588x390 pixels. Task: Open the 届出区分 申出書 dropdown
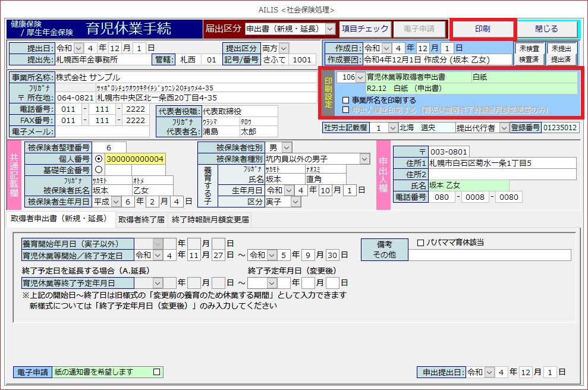pos(330,29)
